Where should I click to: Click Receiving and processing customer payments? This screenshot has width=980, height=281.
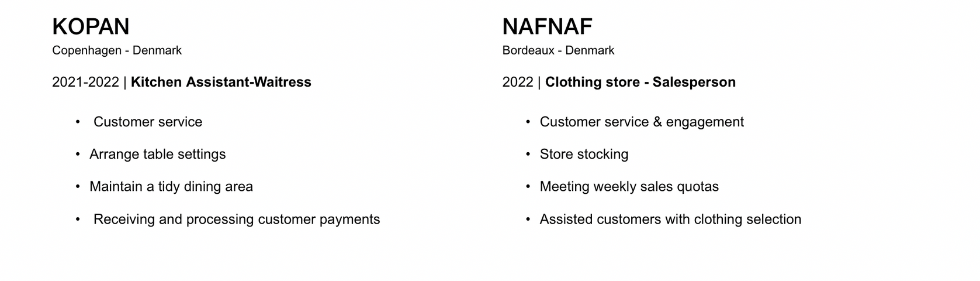(x=237, y=220)
